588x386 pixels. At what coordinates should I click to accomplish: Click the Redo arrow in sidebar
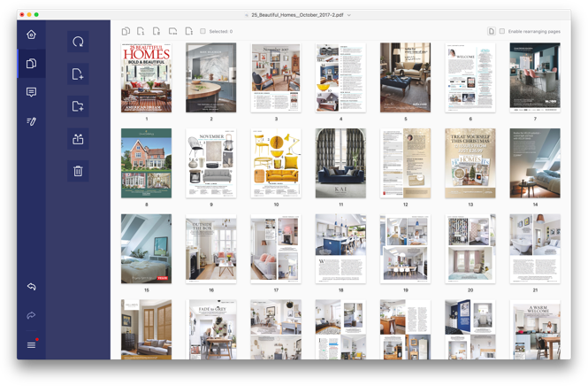tap(32, 315)
